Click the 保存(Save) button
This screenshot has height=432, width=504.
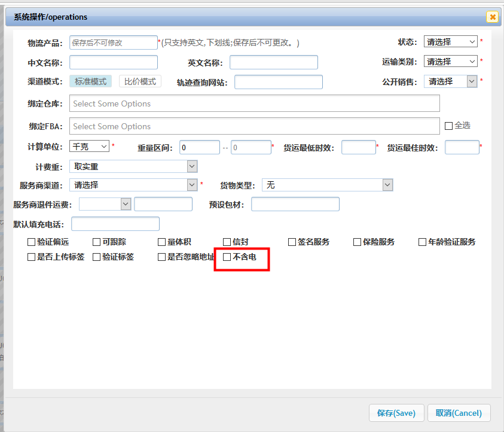click(396, 413)
